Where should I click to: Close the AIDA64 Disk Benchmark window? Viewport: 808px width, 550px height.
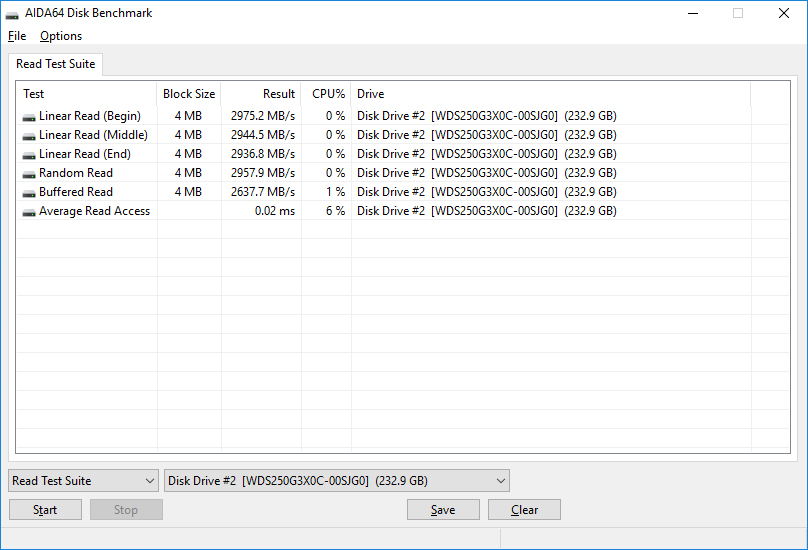click(x=784, y=13)
